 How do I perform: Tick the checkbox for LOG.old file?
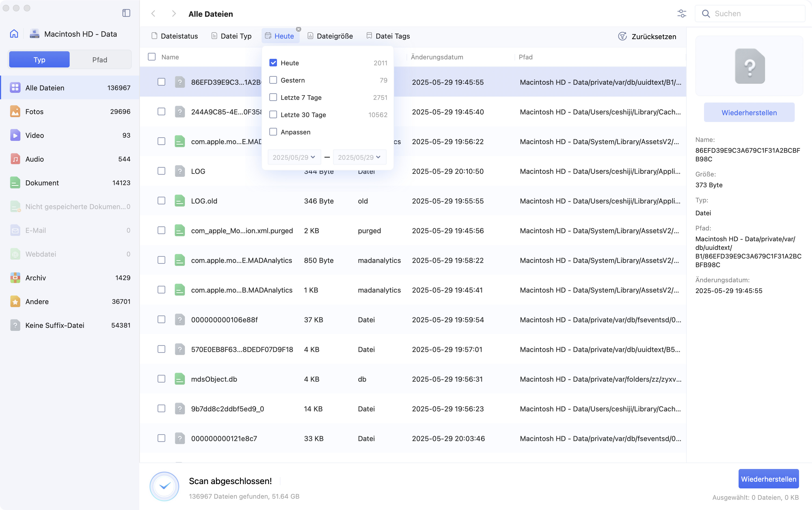pos(161,200)
